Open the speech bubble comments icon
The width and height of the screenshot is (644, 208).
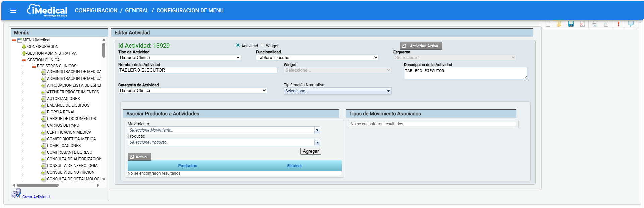coord(631,24)
